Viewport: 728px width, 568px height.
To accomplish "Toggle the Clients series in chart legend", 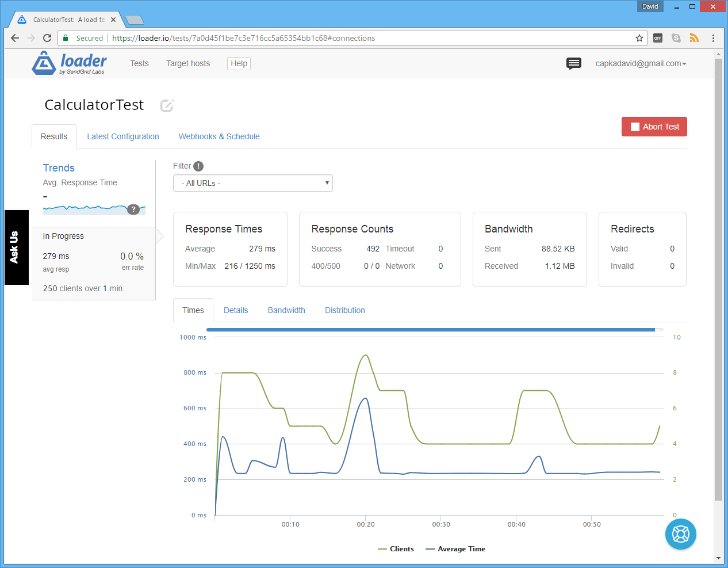I will [x=396, y=549].
